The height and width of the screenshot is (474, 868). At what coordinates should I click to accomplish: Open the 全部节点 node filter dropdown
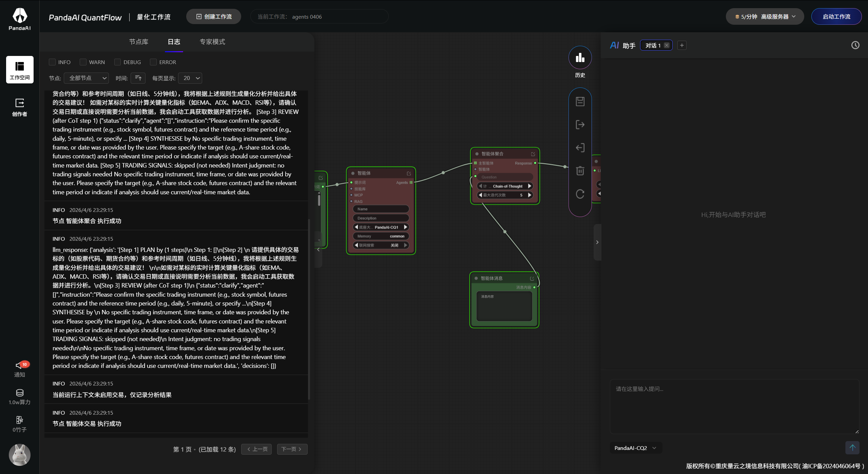tap(86, 78)
